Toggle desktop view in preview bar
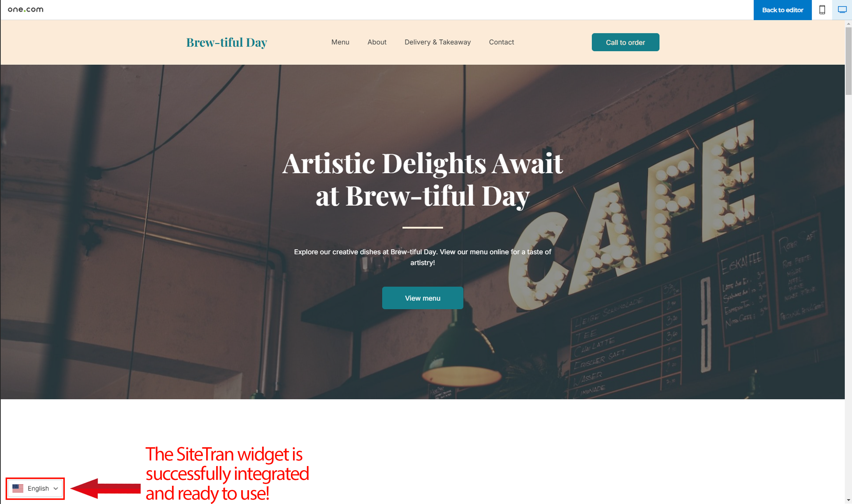 point(842,10)
